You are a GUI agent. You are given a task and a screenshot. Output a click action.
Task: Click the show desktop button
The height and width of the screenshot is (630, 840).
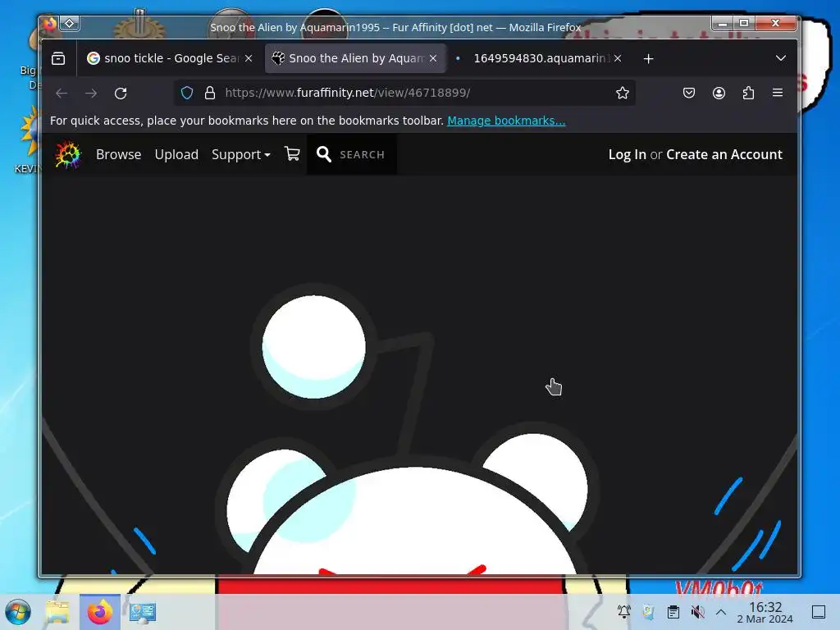point(819,612)
